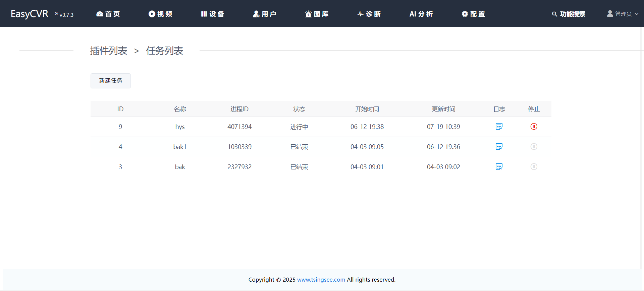Go to the 视频 video menu

click(x=160, y=14)
